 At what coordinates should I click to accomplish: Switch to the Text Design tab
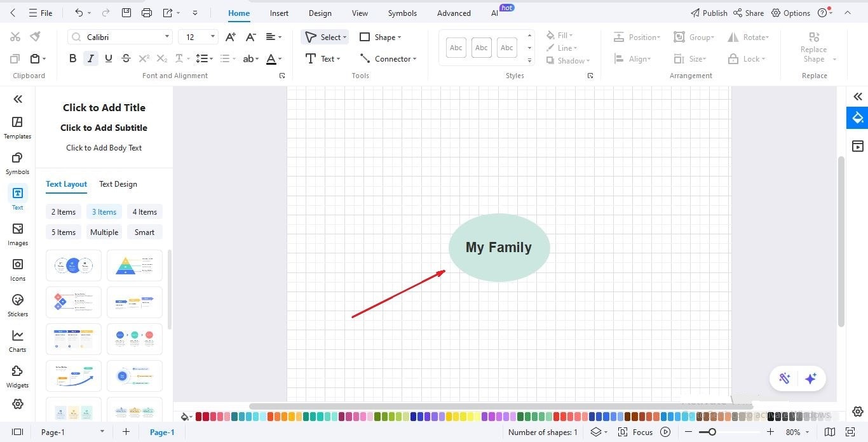(118, 184)
